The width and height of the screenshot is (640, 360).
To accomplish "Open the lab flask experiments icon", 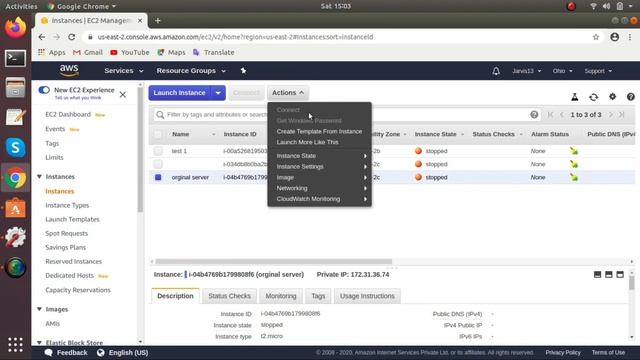I will pos(574,97).
